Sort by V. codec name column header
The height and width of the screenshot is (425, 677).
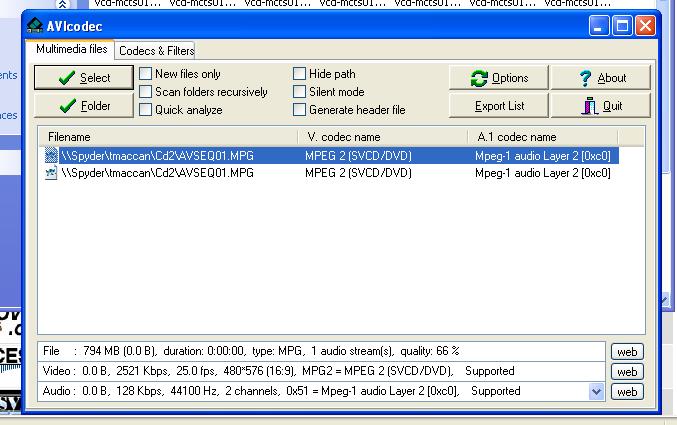383,137
